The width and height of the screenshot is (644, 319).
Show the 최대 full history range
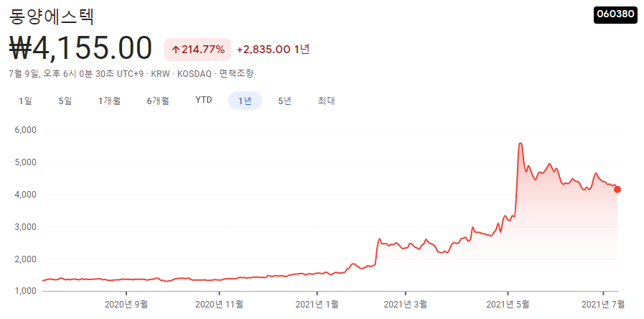coord(326,101)
